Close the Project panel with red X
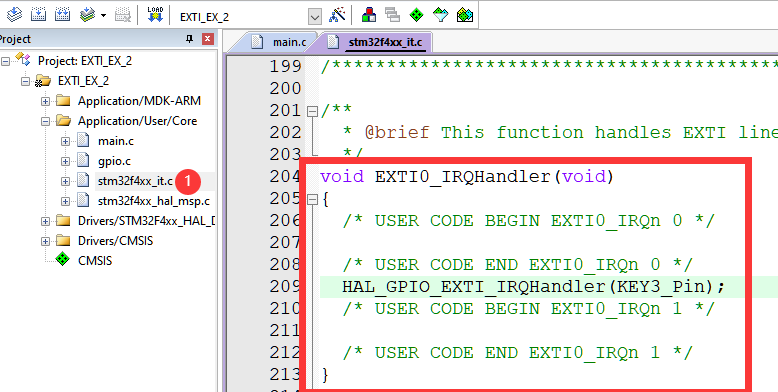 [208, 39]
